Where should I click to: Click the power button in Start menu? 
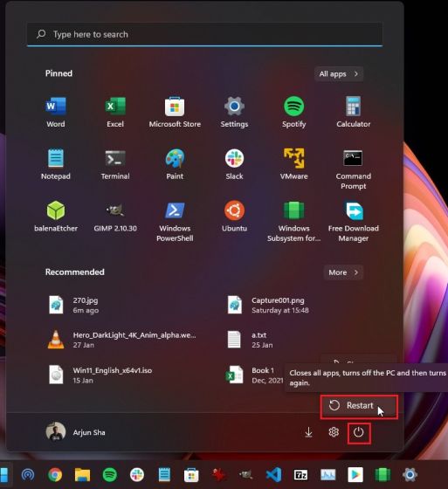pos(359,432)
